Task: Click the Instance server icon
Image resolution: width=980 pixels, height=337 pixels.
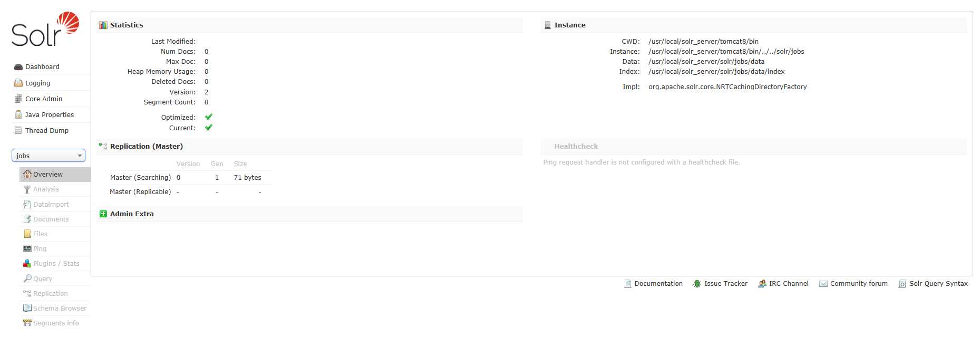Action: coord(548,25)
